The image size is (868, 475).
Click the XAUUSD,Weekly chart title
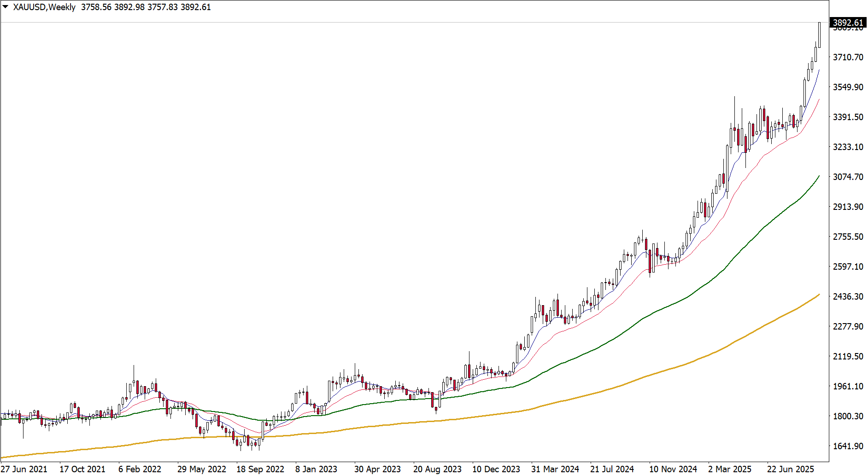coord(44,7)
